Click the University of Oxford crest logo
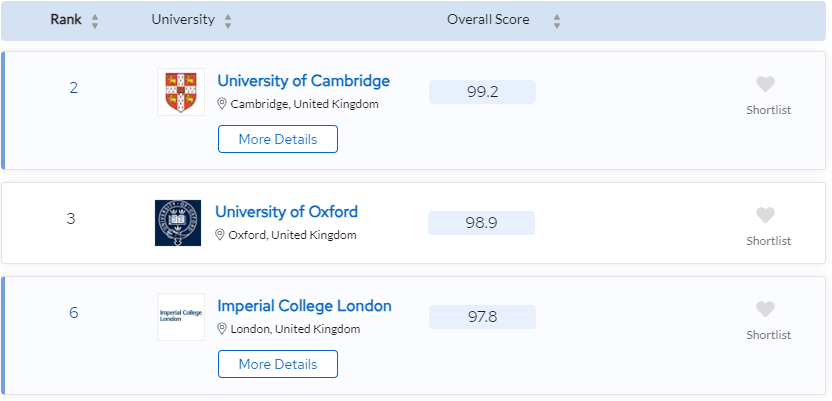This screenshot has width=832, height=401. [x=178, y=223]
